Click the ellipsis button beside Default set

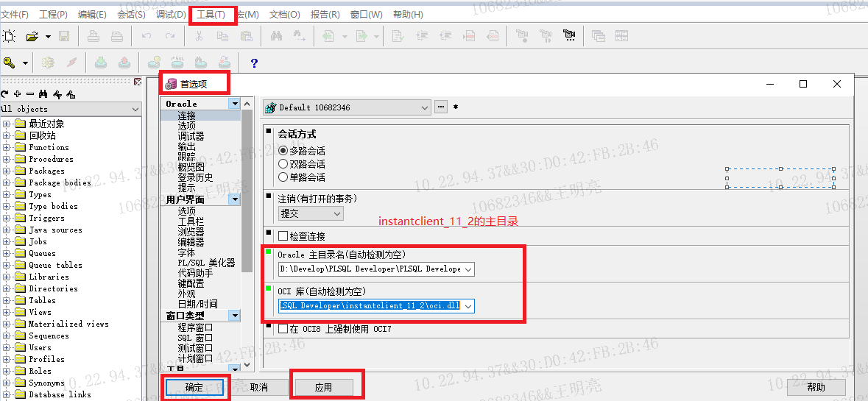tap(441, 107)
